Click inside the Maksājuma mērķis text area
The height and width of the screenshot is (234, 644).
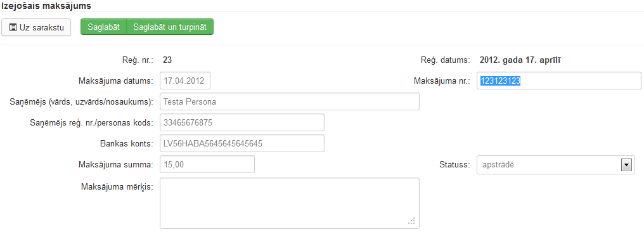click(290, 203)
